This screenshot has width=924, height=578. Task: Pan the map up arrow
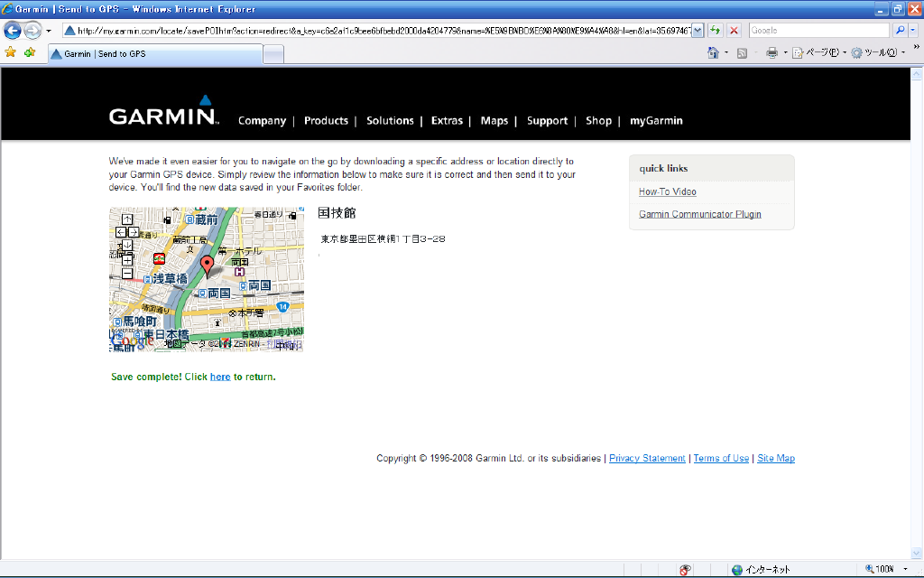point(127,220)
